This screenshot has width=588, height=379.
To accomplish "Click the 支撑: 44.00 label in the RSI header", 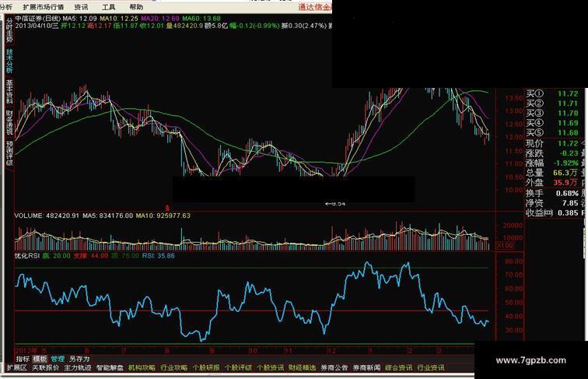I will coord(90,256).
